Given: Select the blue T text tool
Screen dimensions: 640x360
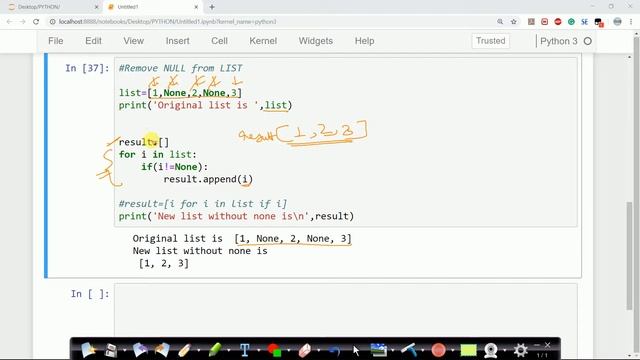Looking at the screenshot, I should 244,350.
